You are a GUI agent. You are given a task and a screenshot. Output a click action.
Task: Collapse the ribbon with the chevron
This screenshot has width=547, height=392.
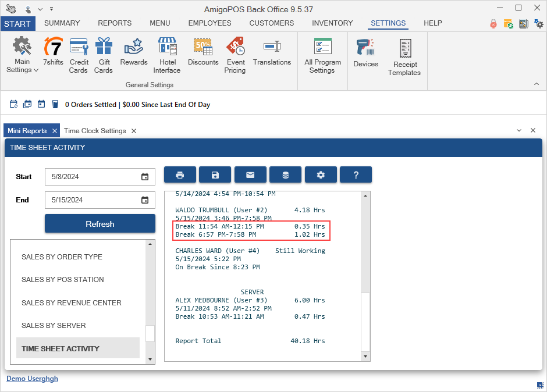pyautogui.click(x=537, y=84)
